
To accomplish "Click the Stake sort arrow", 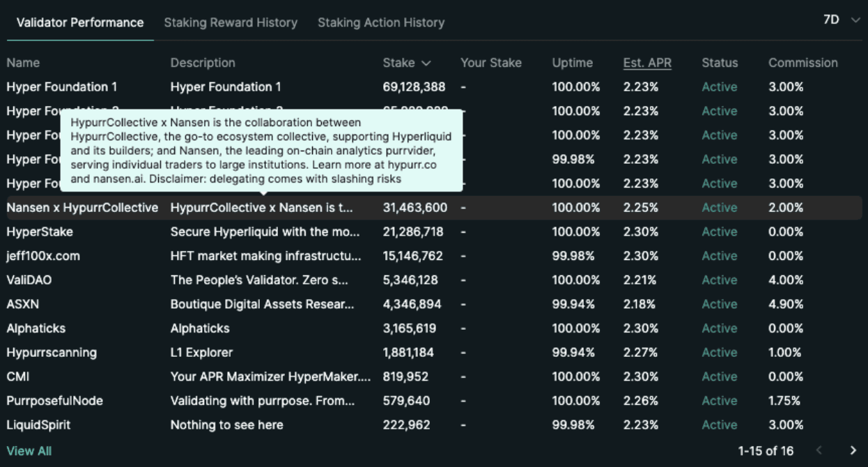I will click(x=426, y=63).
